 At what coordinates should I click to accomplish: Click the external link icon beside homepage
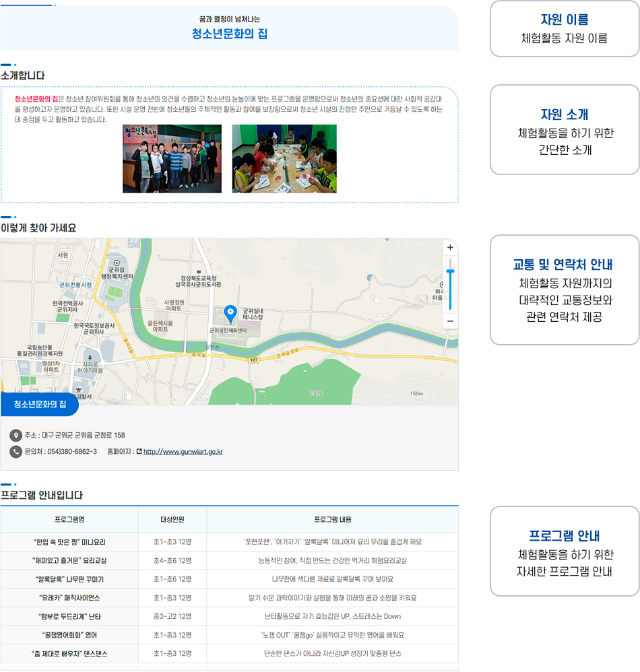[139, 451]
